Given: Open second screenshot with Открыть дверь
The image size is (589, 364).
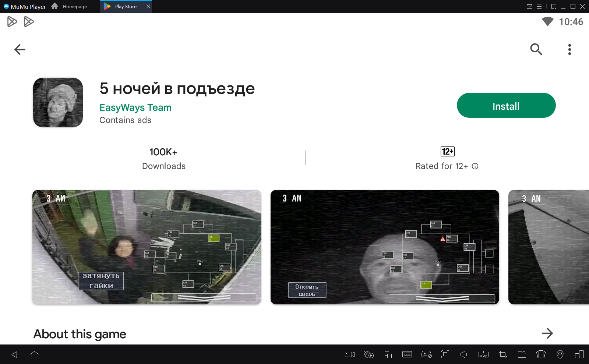Looking at the screenshot, I should tap(385, 247).
